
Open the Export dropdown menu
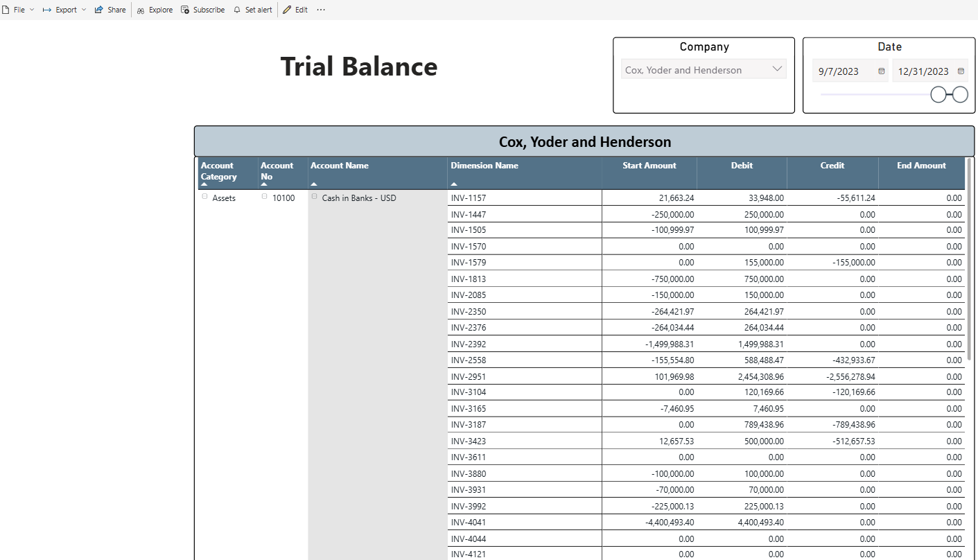point(64,10)
